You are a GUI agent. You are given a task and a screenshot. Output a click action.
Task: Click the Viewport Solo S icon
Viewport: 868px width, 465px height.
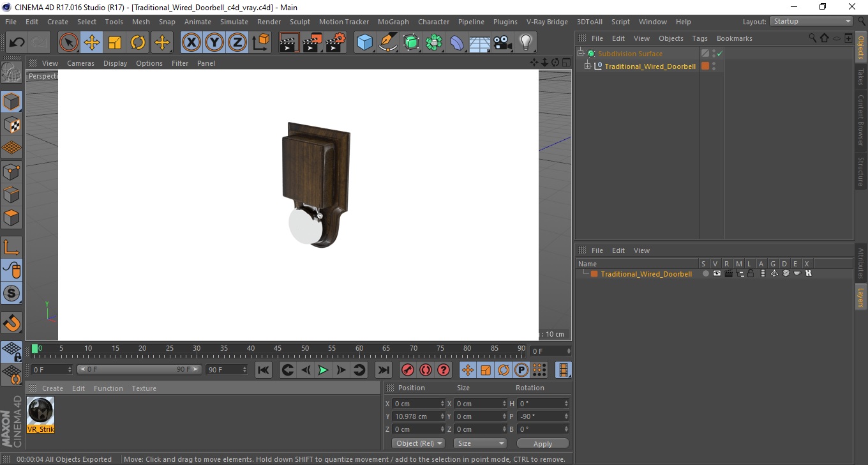pos(11,294)
